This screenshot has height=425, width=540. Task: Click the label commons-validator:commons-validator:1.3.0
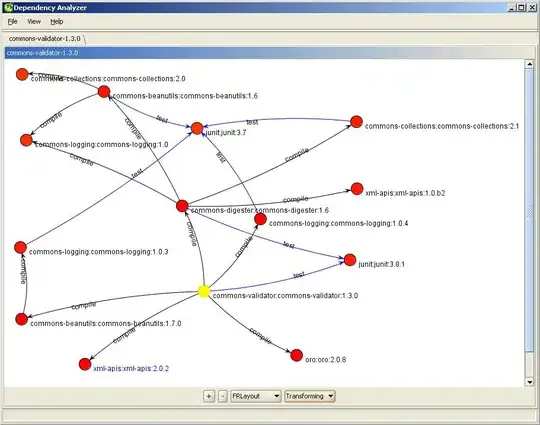point(285,296)
